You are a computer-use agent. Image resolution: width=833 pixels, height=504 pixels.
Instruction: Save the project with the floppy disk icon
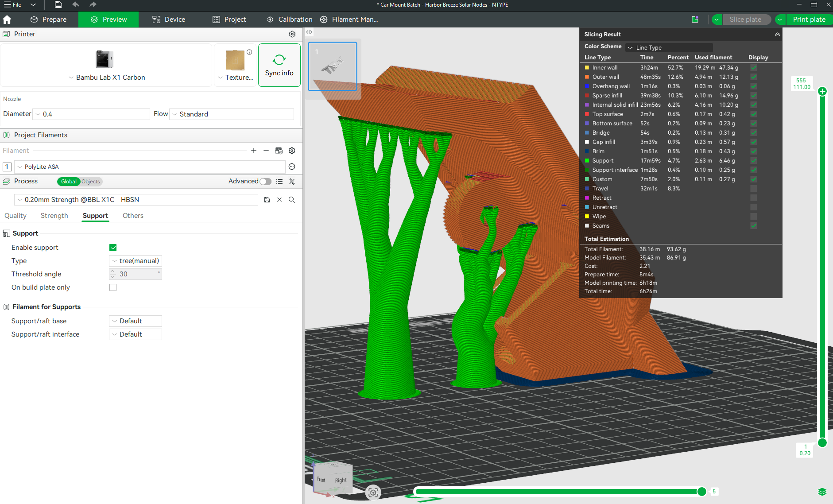[58, 4]
